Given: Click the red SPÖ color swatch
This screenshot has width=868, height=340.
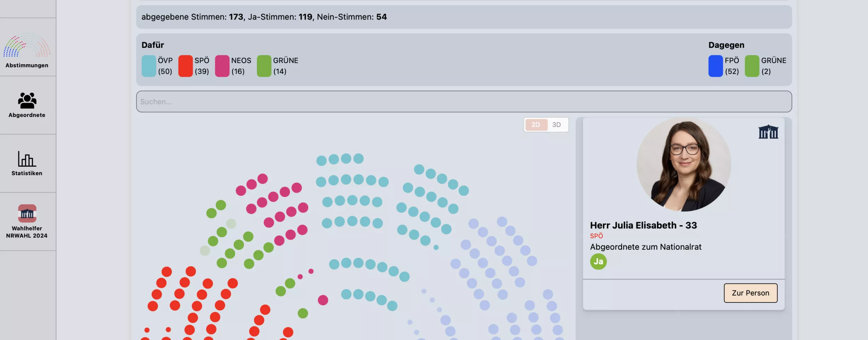Looking at the screenshot, I should pyautogui.click(x=185, y=66).
